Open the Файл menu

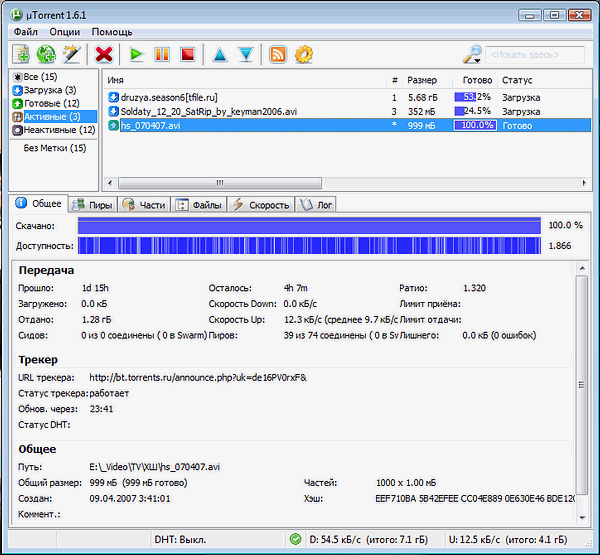tap(25, 32)
